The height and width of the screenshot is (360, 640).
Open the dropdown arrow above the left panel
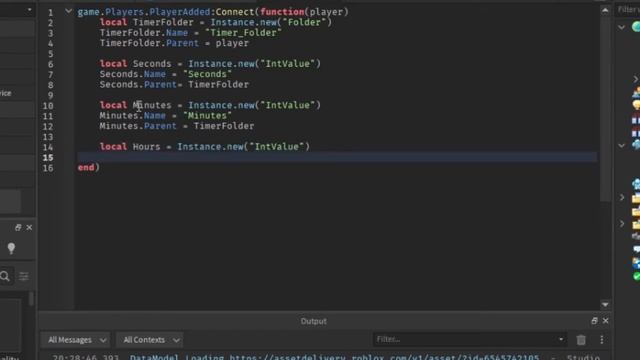click(29, 10)
